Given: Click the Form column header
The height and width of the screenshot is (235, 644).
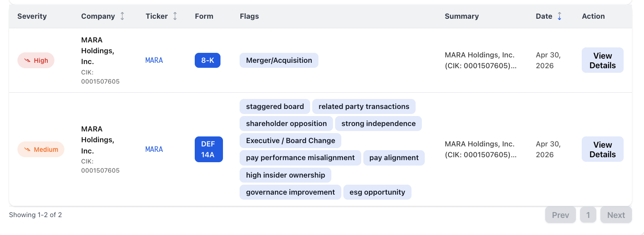Looking at the screenshot, I should tap(204, 16).
